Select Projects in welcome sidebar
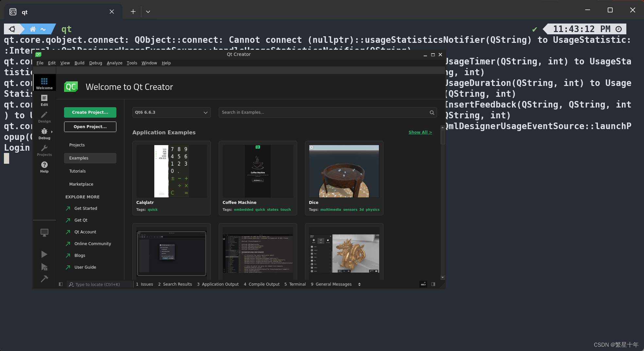Image resolution: width=644 pixels, height=351 pixels. point(90,145)
